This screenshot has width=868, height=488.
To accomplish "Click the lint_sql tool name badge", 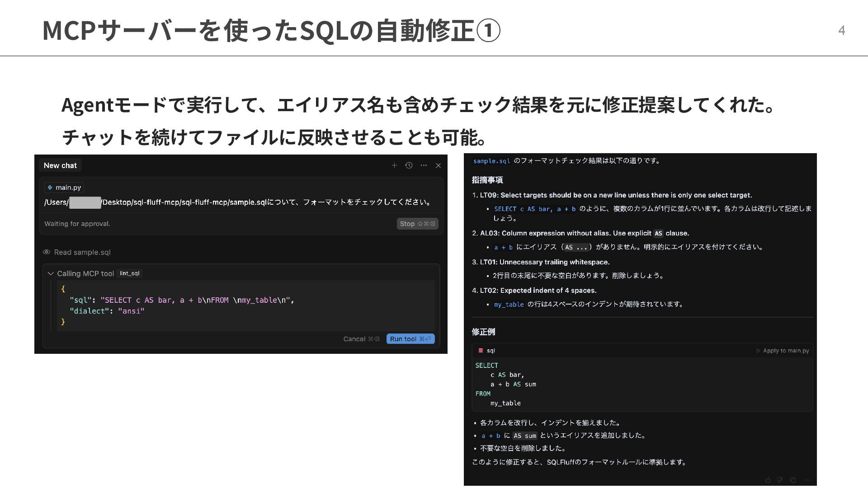I will 129,273.
